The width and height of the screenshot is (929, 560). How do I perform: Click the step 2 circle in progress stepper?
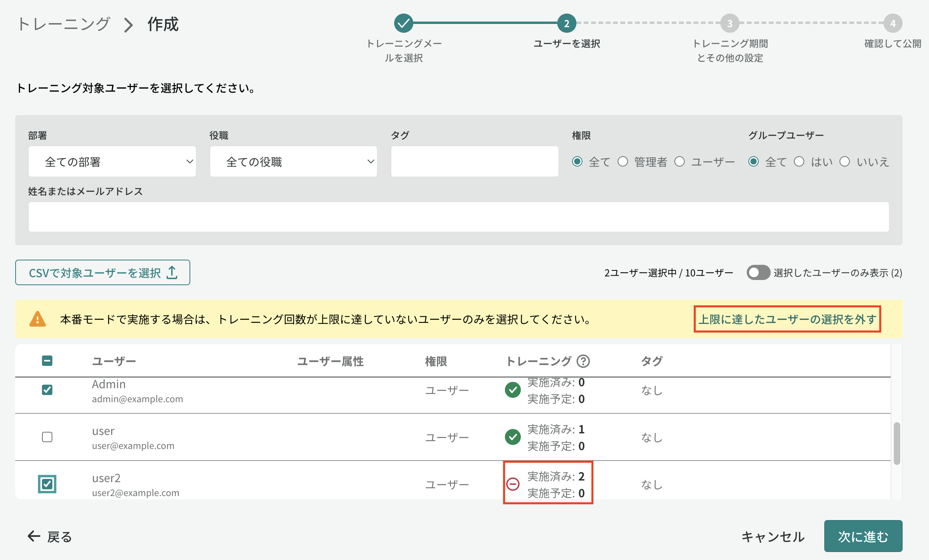point(566,24)
